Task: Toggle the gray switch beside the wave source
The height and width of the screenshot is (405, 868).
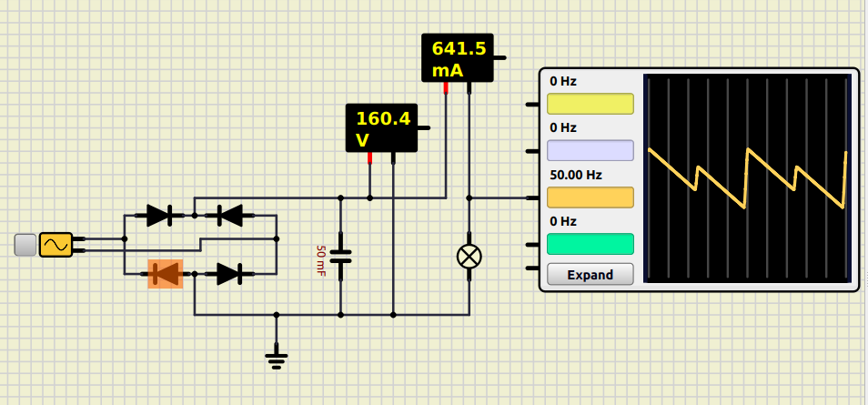Action: [25, 244]
